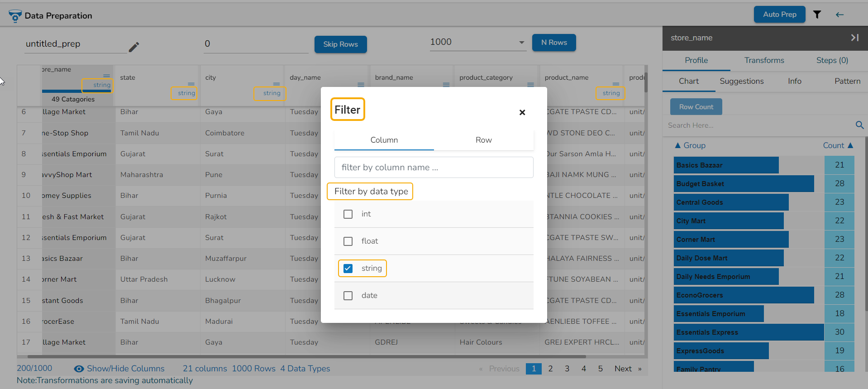Open the Transforms tab
This screenshot has height=389, width=868.
pyautogui.click(x=764, y=60)
